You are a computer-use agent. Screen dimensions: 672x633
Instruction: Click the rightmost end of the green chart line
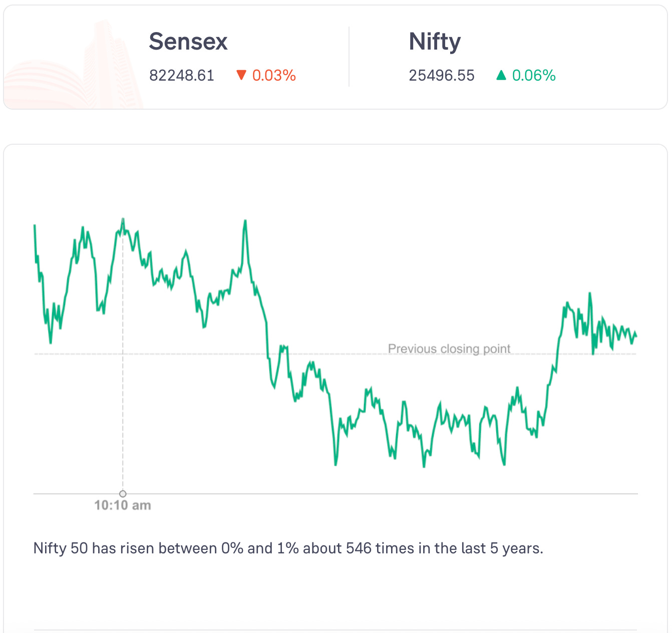click(x=636, y=336)
